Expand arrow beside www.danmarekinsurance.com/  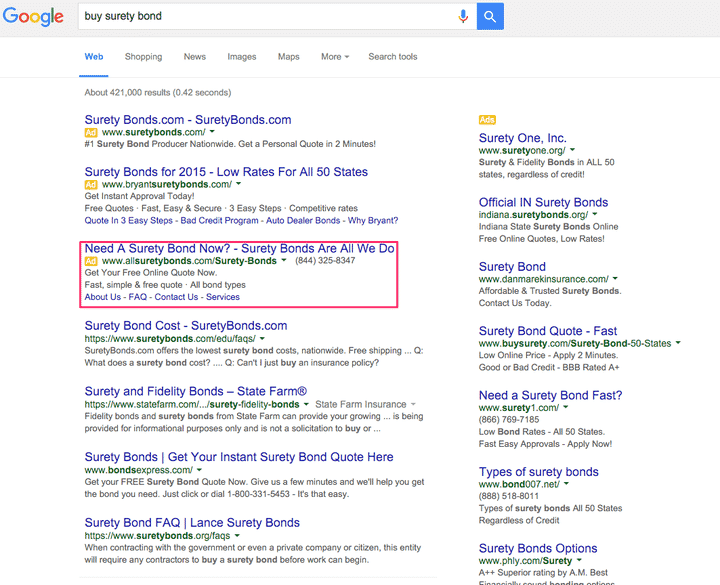coord(615,278)
